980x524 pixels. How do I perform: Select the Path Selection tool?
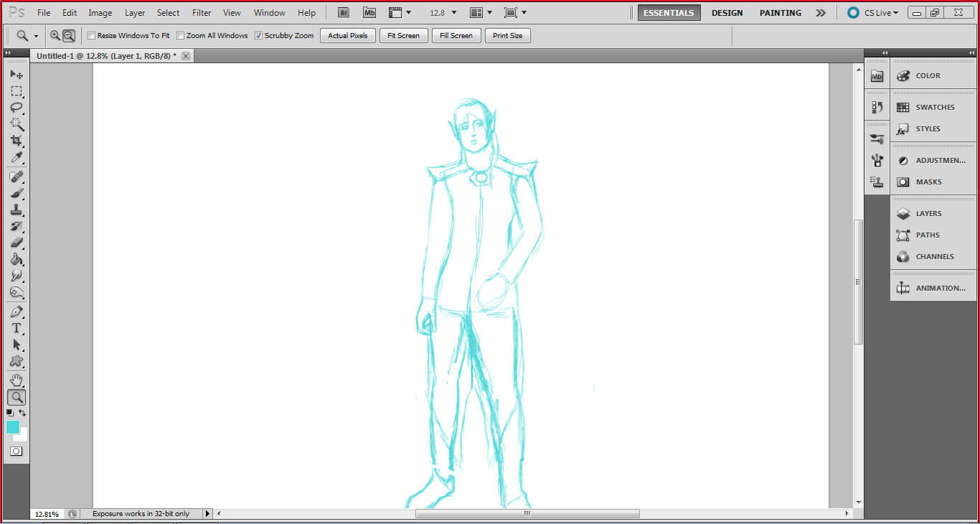16,345
